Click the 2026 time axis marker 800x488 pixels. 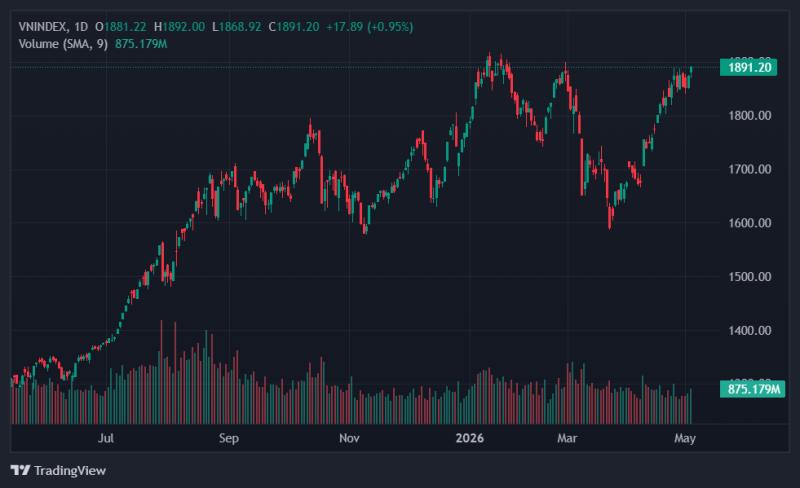point(469,438)
